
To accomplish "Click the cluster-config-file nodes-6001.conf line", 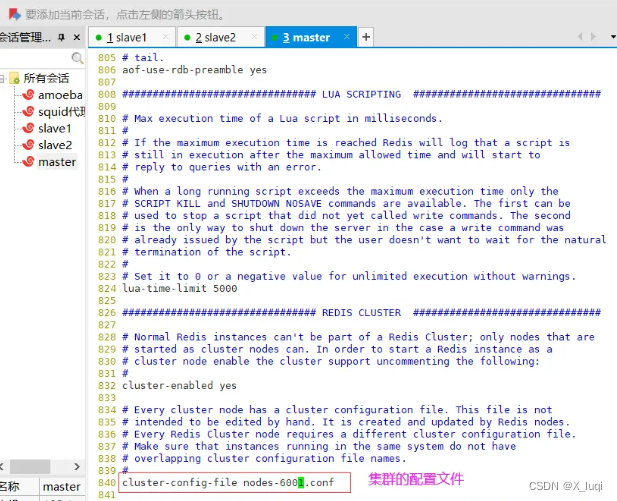I will coord(228,483).
